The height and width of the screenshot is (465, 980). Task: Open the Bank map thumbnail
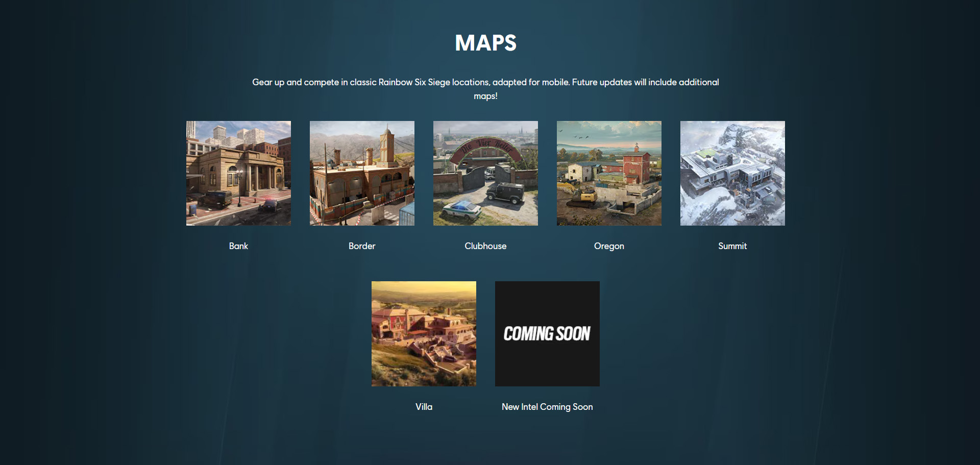[238, 173]
